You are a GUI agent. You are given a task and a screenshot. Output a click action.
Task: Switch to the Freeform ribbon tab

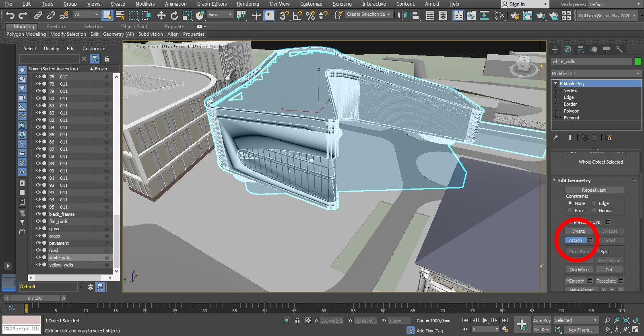pyautogui.click(x=56, y=27)
